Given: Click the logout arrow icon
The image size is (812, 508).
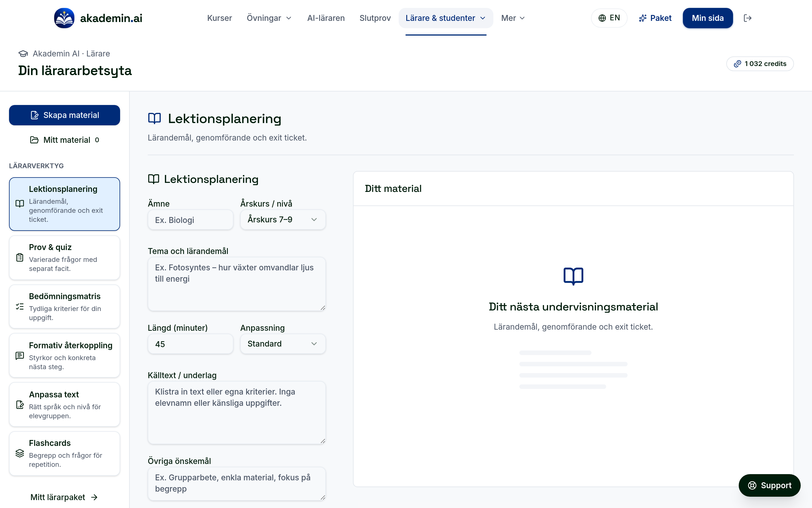Looking at the screenshot, I should coord(748,18).
